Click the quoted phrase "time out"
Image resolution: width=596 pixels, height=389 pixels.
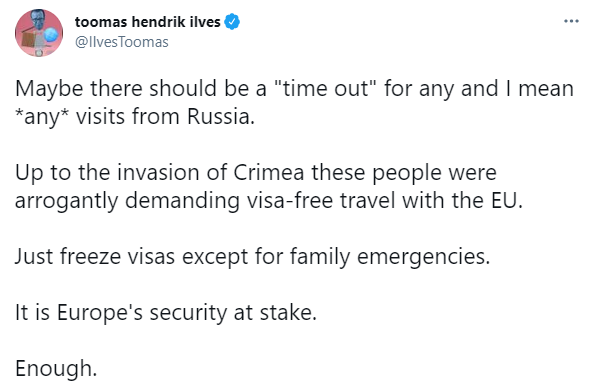[321, 88]
